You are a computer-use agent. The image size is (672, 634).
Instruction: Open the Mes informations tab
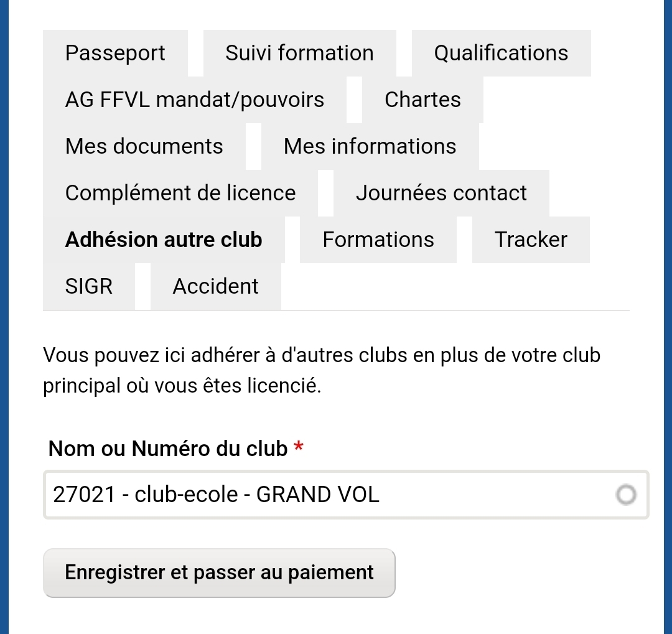[x=370, y=146]
